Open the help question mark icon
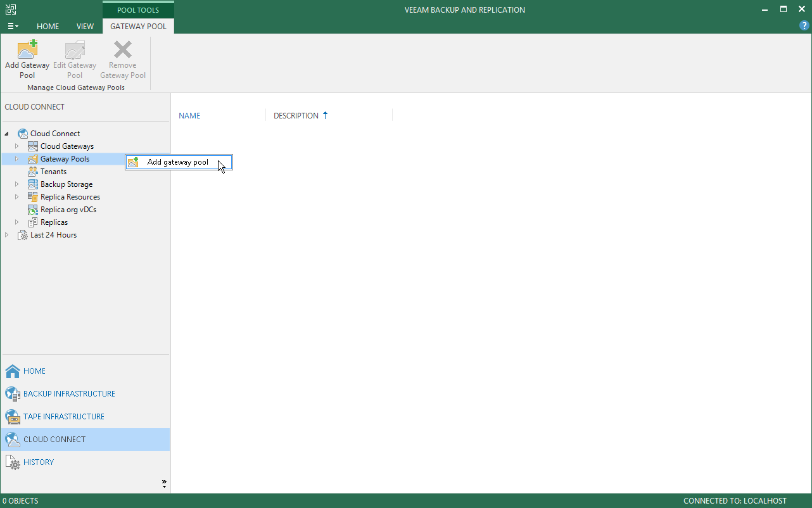Screen dimensions: 812x508 (x=804, y=26)
